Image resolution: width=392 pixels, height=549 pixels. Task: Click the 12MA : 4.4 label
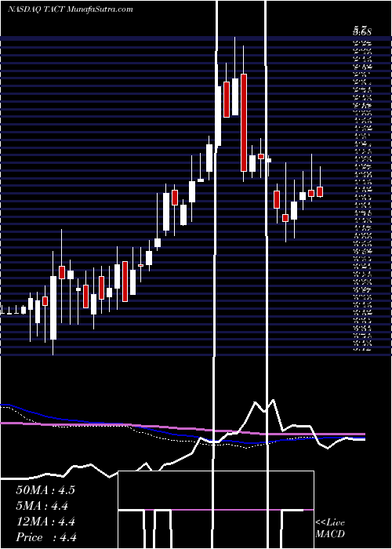[x=45, y=522]
